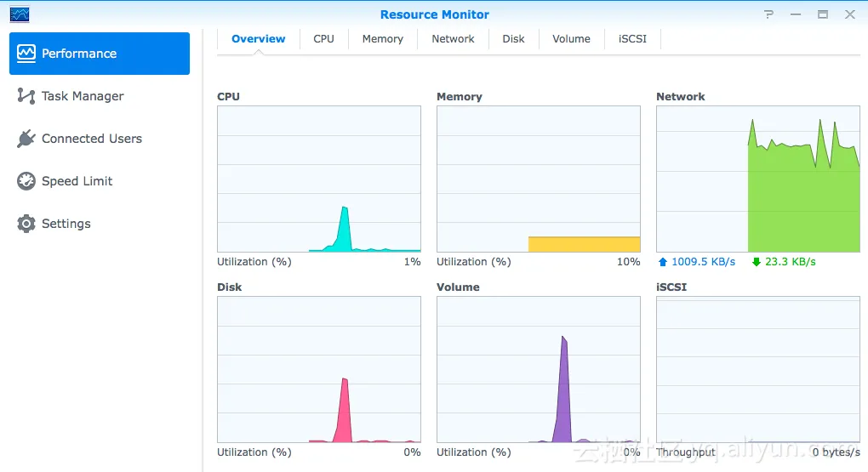Click the green download arrow icon
Screen dimensions: 868x472
coord(757,262)
